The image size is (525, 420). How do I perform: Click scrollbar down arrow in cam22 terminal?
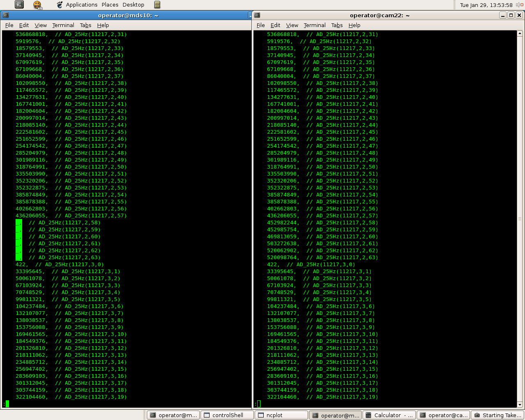tap(520, 404)
